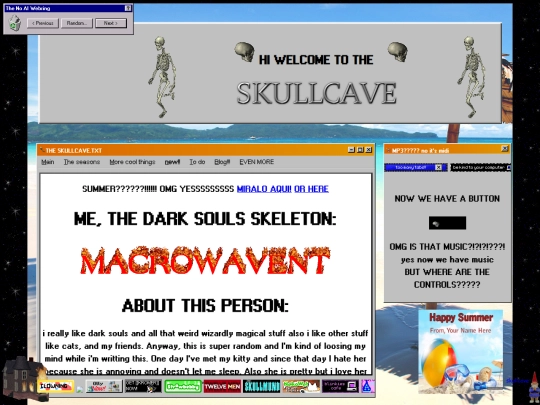Click the left dancing skeleton in banner
Screen dimensions: 540x405
(x=163, y=76)
